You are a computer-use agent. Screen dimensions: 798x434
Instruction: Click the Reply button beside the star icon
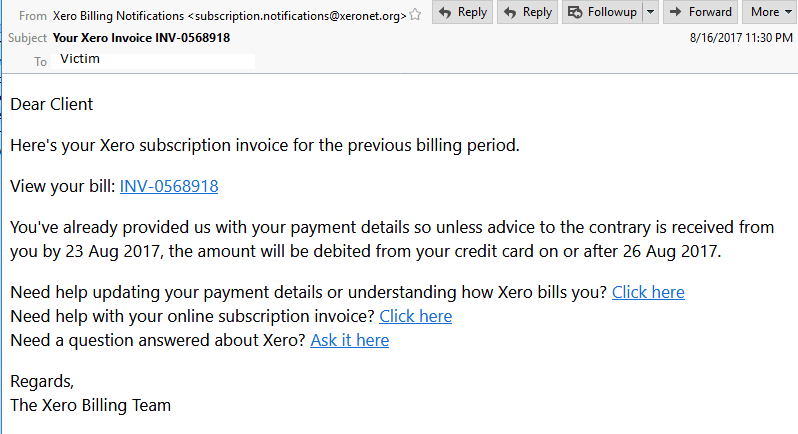coord(462,12)
